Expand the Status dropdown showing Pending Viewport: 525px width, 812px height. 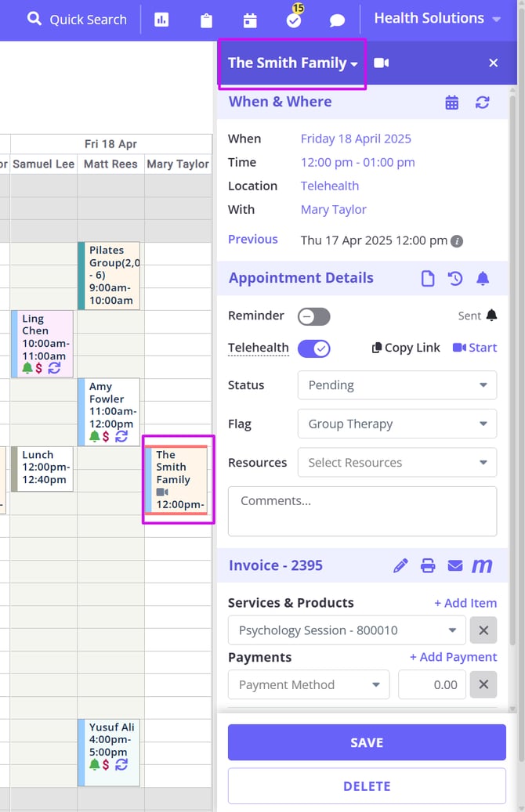(396, 385)
